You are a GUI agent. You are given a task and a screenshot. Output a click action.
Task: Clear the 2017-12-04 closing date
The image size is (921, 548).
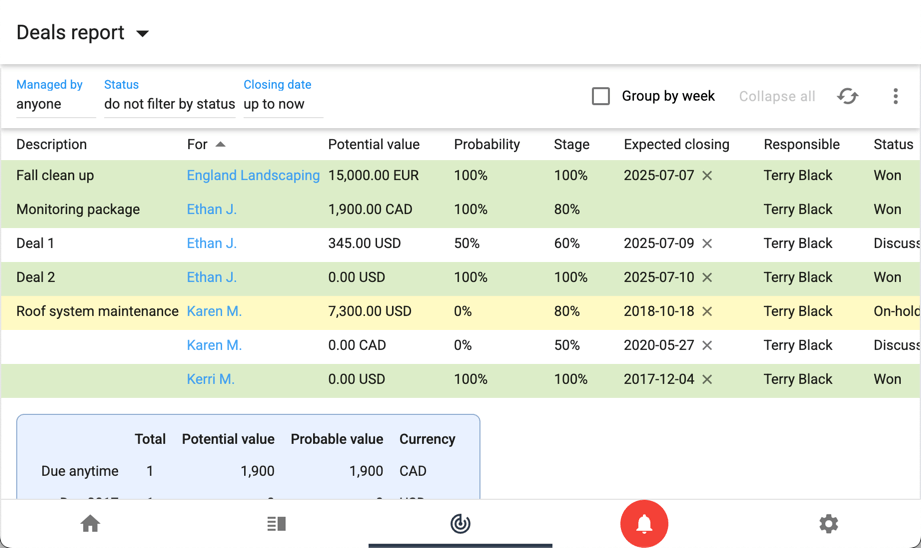[707, 379]
